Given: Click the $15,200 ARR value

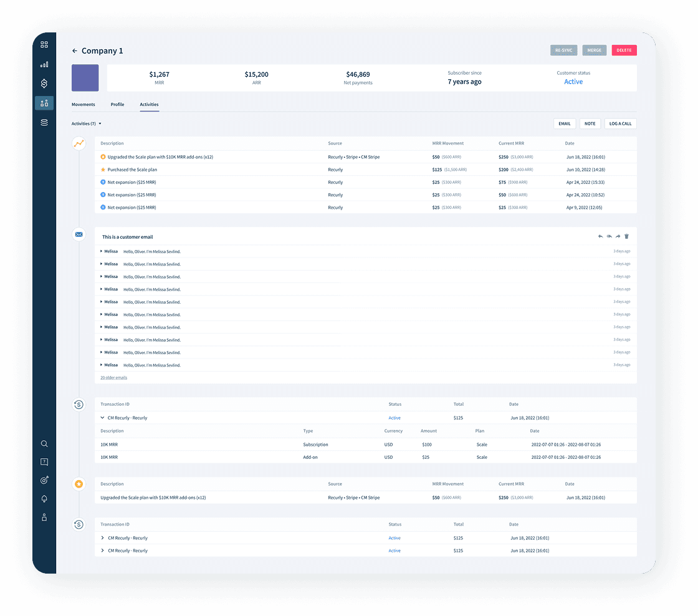Looking at the screenshot, I should click(x=256, y=74).
